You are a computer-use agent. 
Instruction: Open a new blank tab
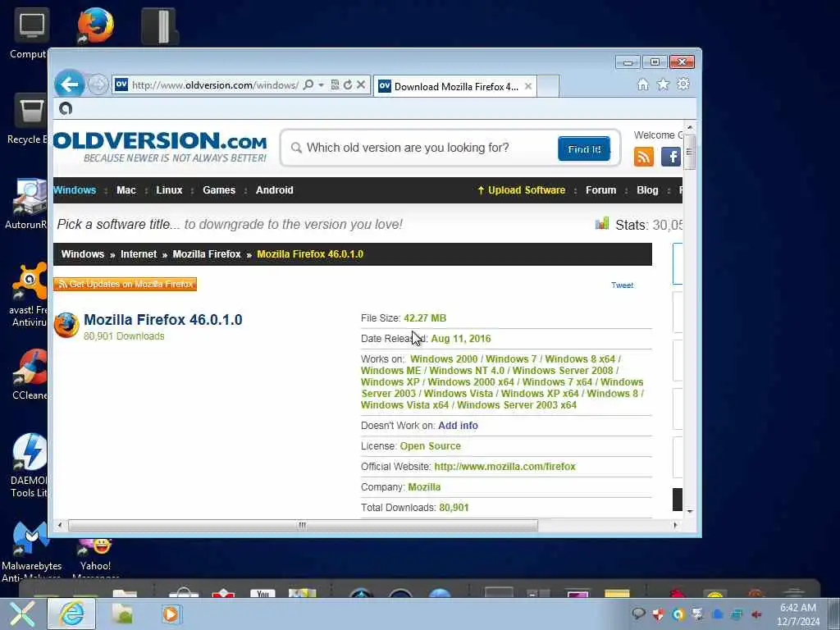click(x=548, y=86)
